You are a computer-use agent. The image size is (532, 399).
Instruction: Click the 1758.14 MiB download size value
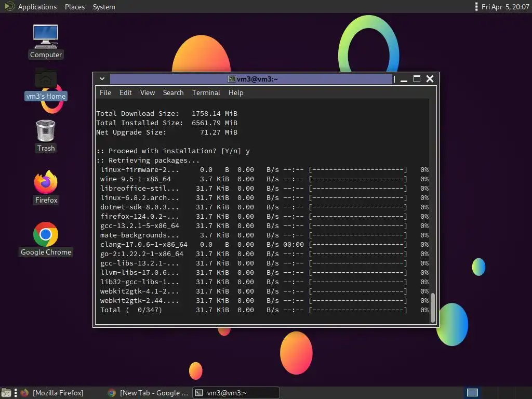215,114
